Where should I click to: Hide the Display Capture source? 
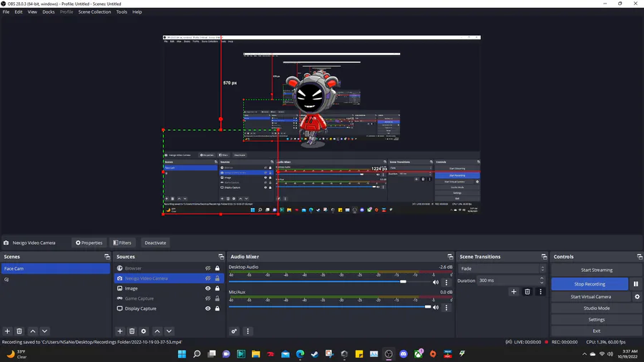point(208,308)
